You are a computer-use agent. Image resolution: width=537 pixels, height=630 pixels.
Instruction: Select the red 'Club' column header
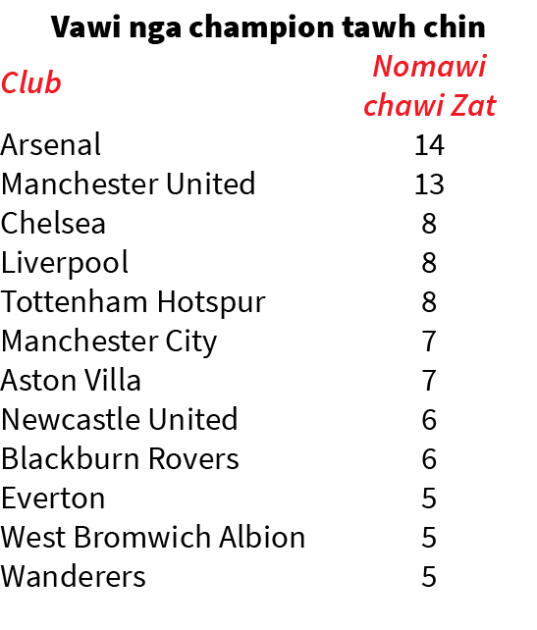click(31, 83)
